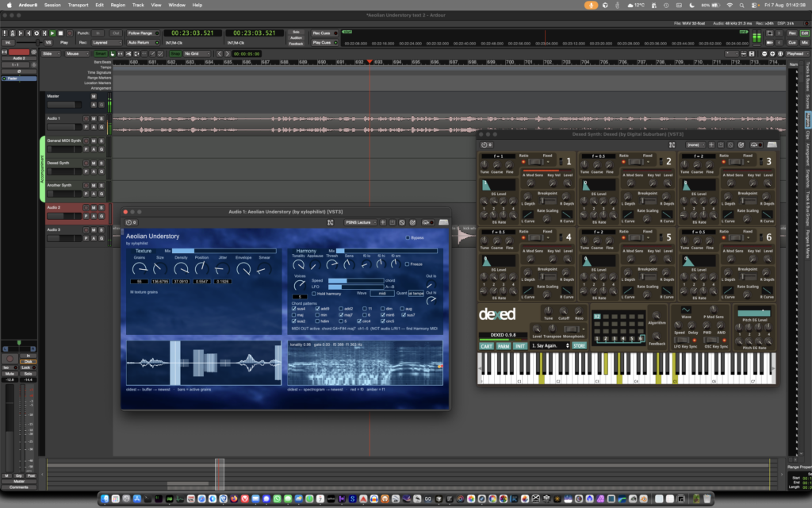
Task: Click the STORE button in Dexed
Action: 579,346
